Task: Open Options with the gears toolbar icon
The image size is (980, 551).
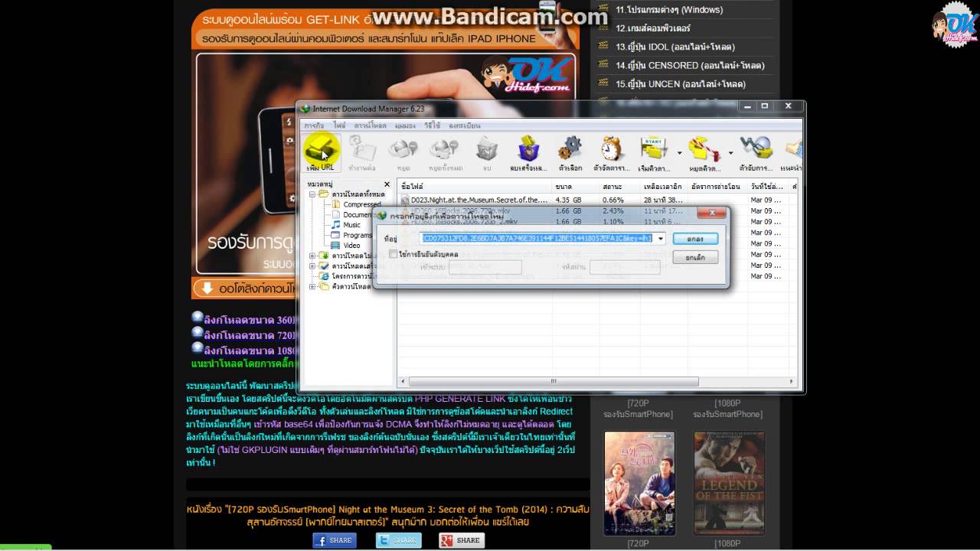Action: (x=570, y=152)
